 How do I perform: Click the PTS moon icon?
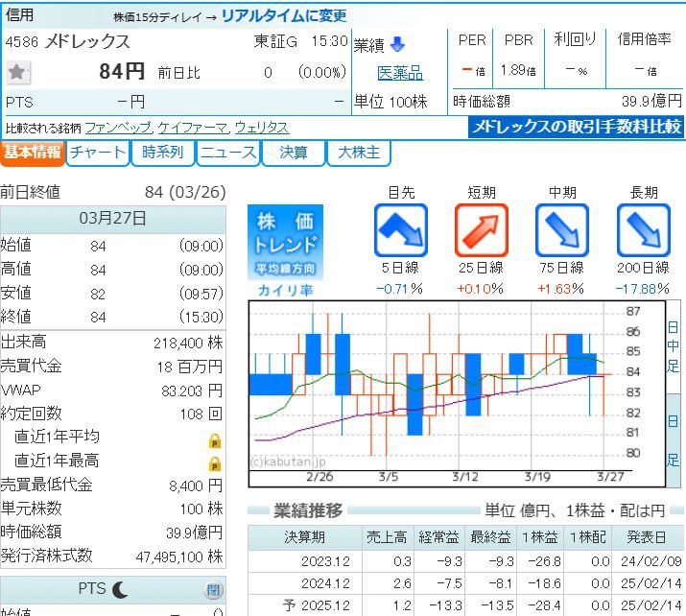click(120, 589)
